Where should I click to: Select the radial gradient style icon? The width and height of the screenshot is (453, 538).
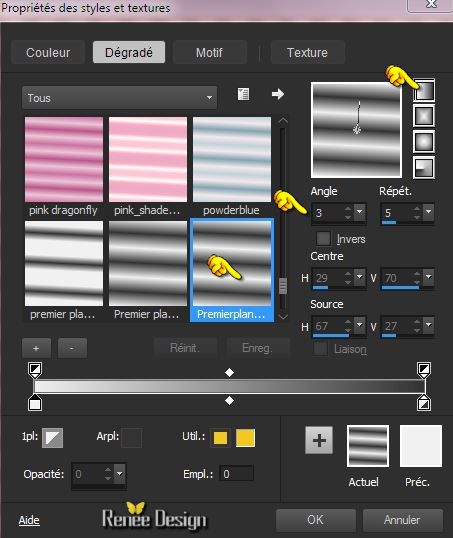point(424,167)
